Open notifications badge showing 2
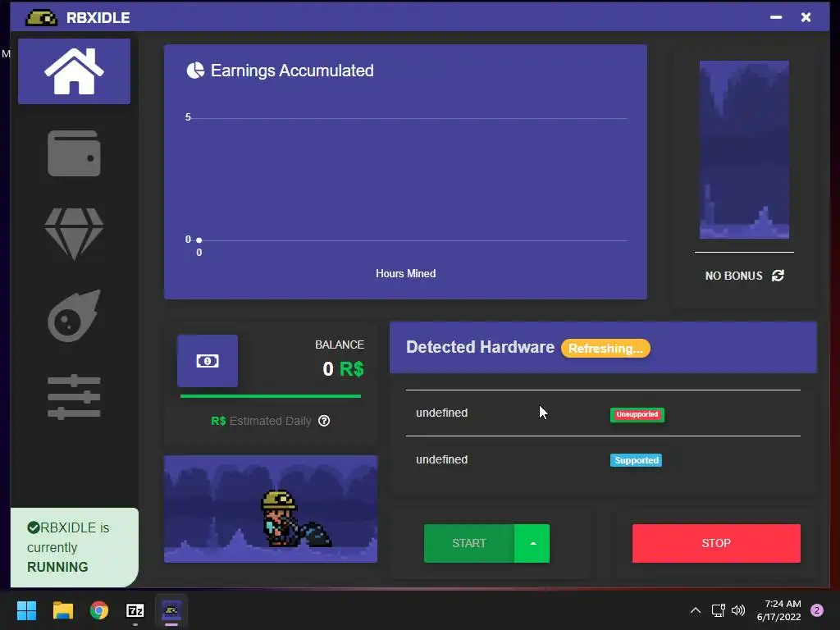This screenshot has height=630, width=840. tap(817, 610)
